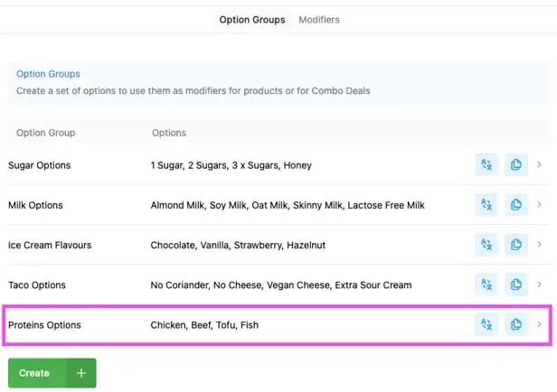
Task: Click translate icon for Milk Options
Action: point(486,205)
